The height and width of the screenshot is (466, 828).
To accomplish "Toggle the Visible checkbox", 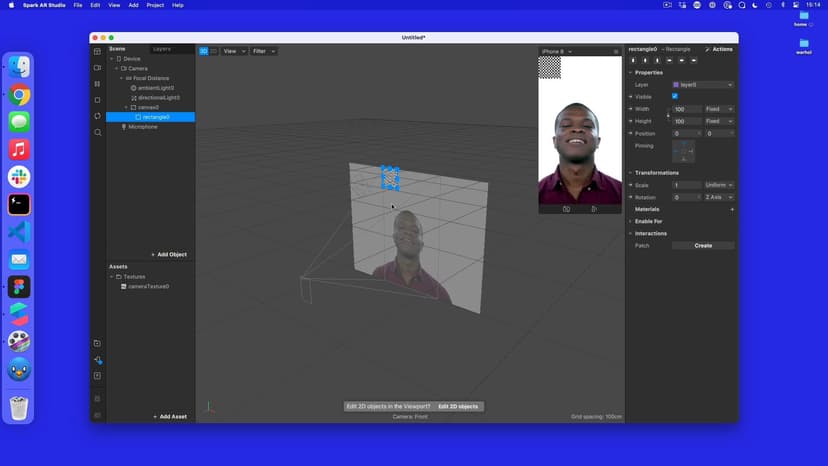I will coord(675,96).
